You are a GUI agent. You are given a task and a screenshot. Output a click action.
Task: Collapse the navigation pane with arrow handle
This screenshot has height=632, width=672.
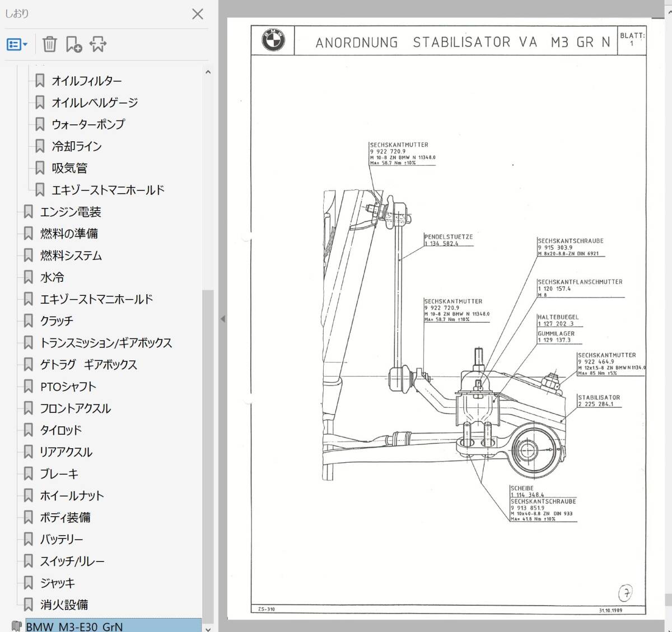coord(222,319)
